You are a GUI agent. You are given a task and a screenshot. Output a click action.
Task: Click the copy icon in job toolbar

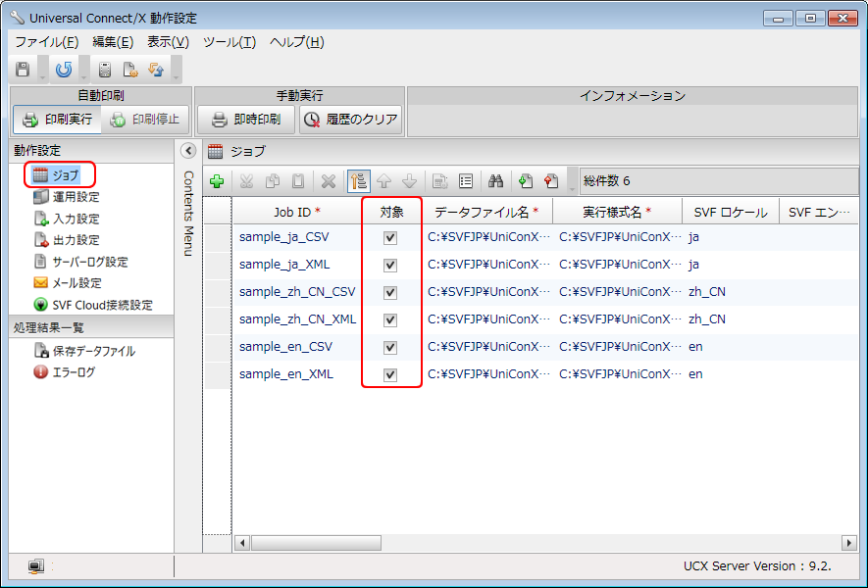[x=273, y=181]
